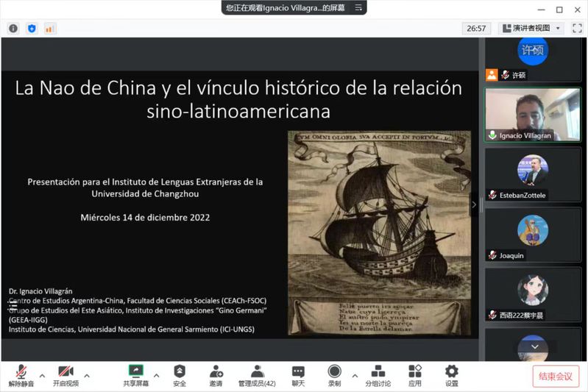Open the speaker view layout dropdown
Viewport: 588px width, 392px height.
pos(533,28)
